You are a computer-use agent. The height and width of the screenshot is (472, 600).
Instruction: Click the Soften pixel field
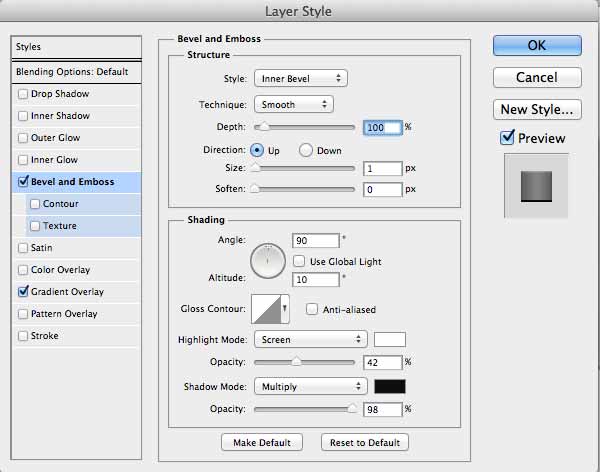pyautogui.click(x=383, y=189)
